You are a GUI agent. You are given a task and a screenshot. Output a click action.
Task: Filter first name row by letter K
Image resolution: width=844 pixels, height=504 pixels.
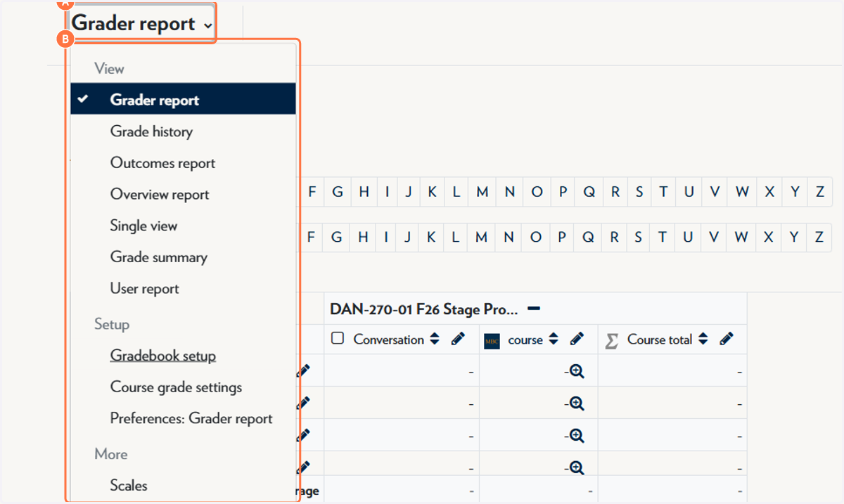[433, 192]
